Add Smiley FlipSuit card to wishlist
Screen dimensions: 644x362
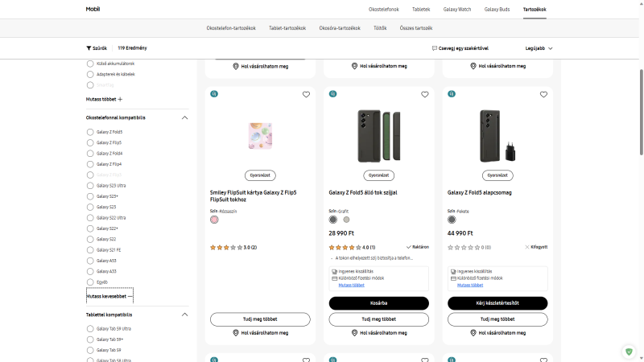coord(306,94)
